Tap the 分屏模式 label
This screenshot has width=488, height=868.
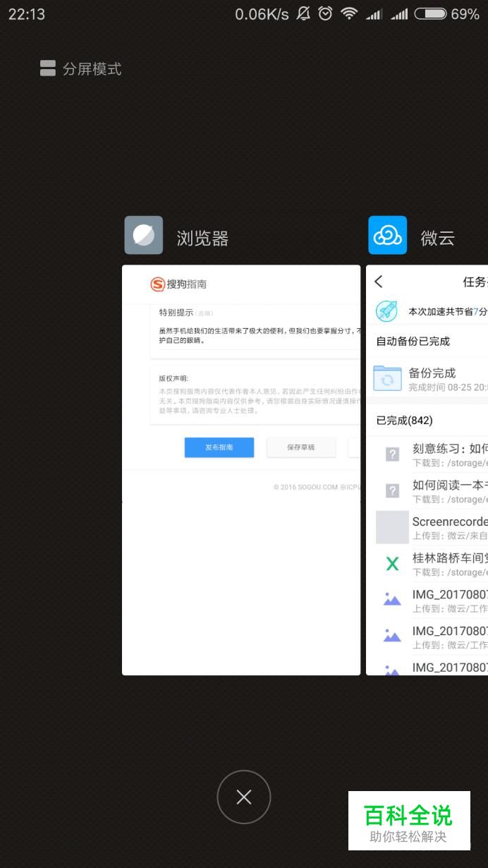(92, 68)
